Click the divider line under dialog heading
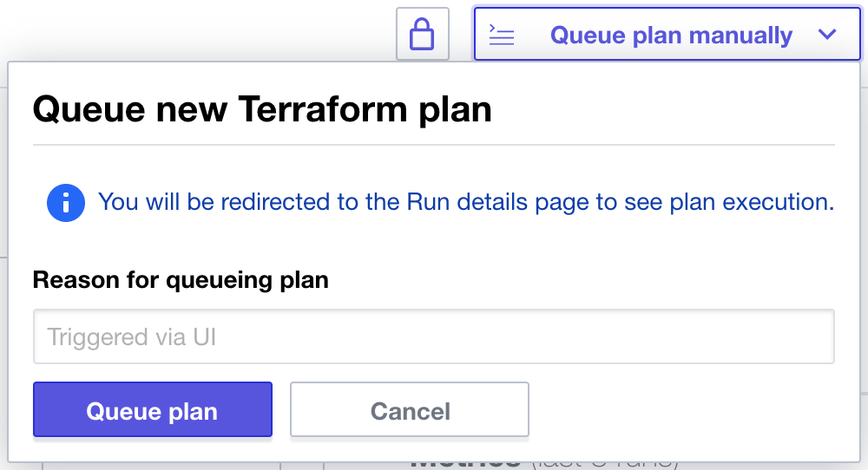The image size is (868, 470). coord(433,145)
